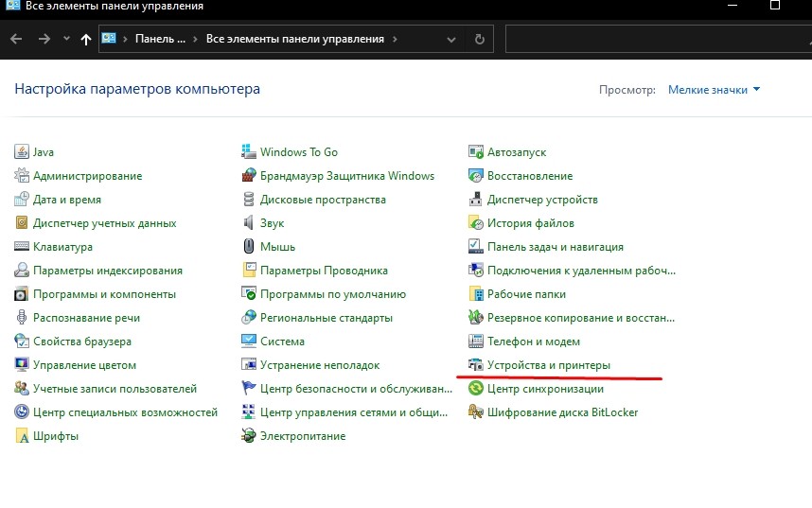Image resolution: width=812 pixels, height=508 pixels.
Task: Click the Региональные стандарты globe icon
Action: (x=249, y=318)
